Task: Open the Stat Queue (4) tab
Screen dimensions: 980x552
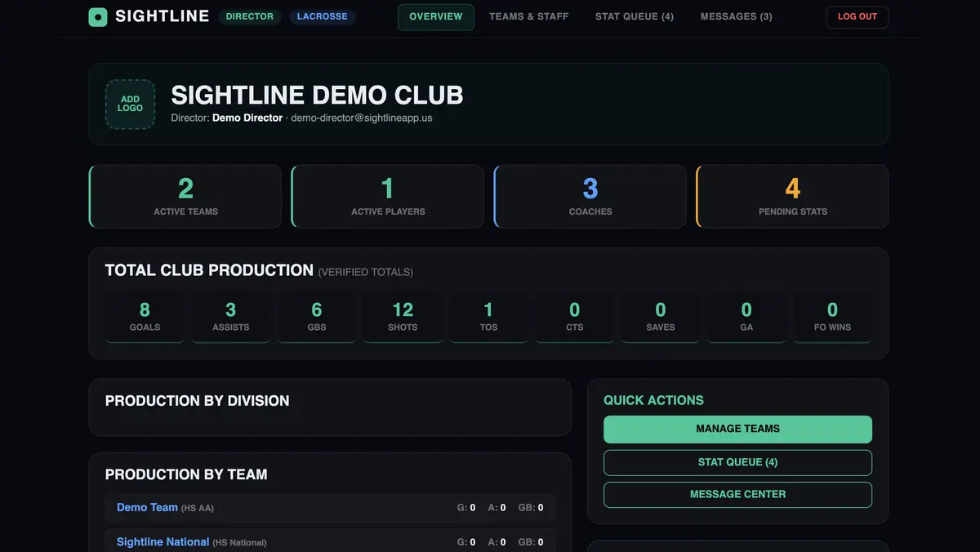Action: (635, 16)
